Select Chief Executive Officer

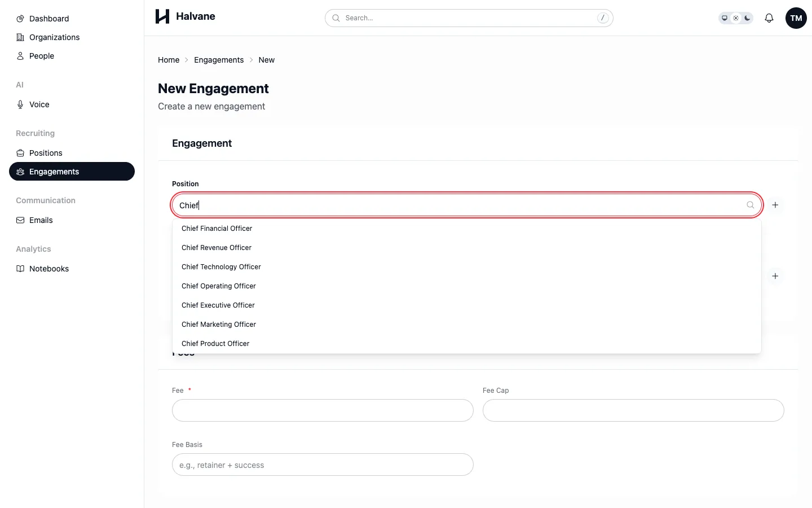tap(467, 305)
